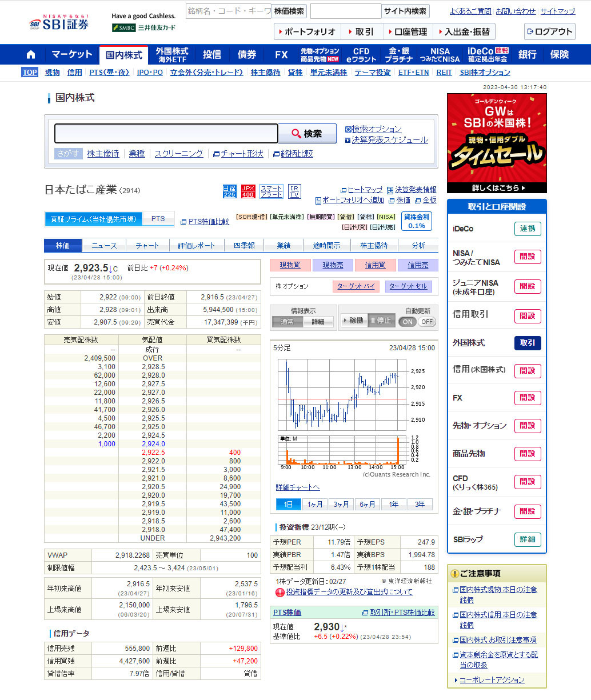This screenshot has width=591, height=700.
Task: Open the 投信 main navigation menu
Action: click(x=211, y=55)
